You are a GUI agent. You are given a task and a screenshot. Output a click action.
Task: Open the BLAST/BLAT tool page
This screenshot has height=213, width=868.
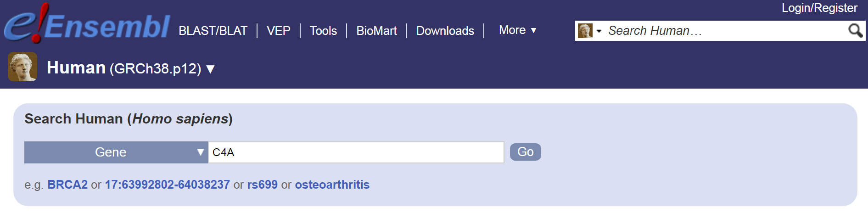click(x=213, y=31)
